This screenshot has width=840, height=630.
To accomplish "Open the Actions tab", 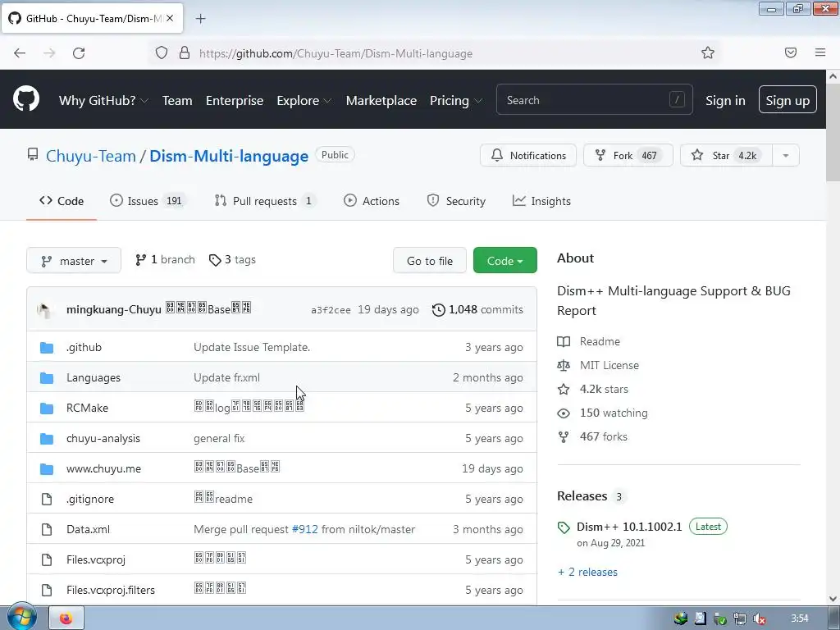I will (372, 201).
